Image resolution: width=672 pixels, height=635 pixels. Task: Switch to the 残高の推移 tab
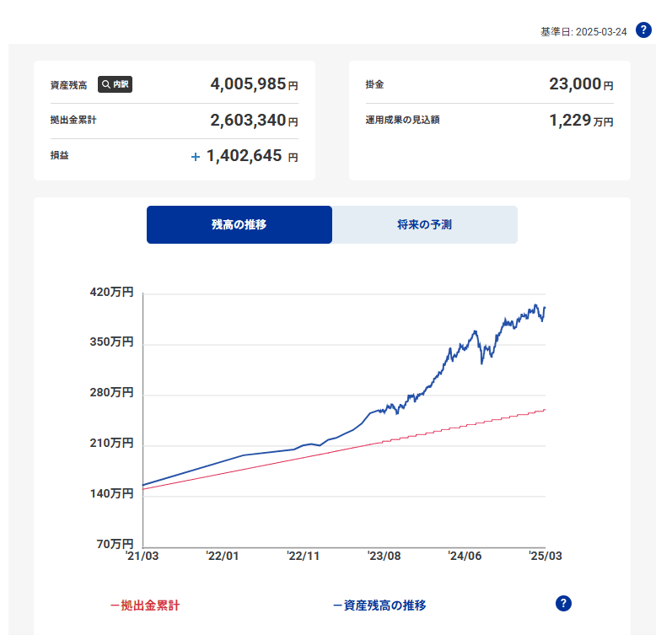(239, 224)
